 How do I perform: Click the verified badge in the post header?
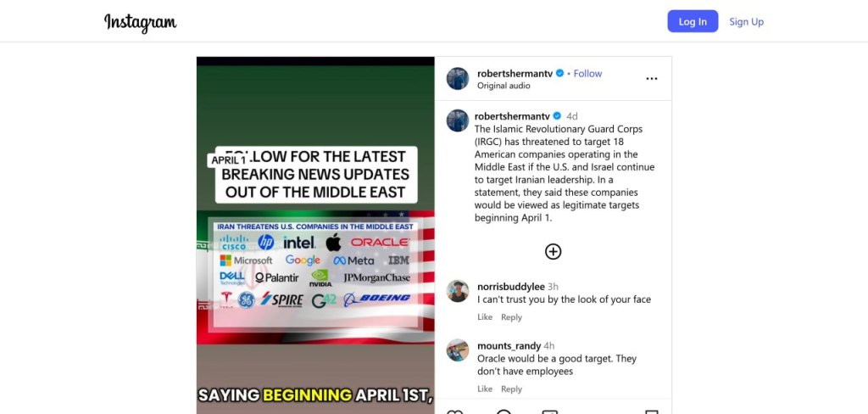560,74
